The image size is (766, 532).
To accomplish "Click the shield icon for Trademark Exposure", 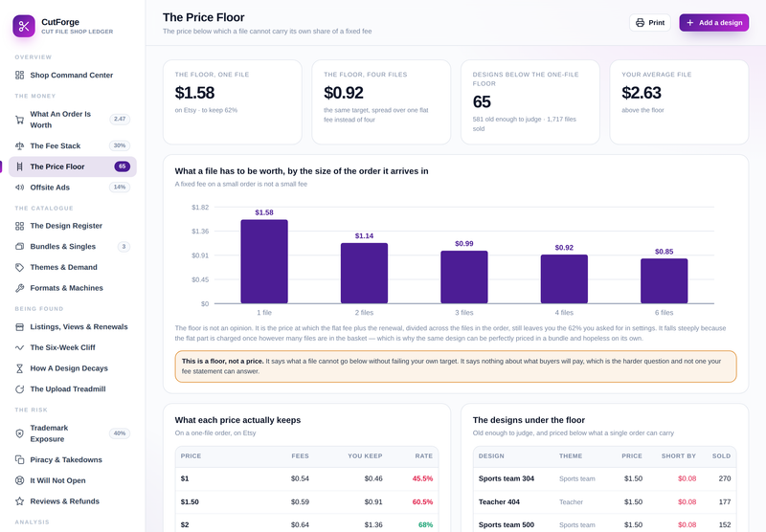I will [19, 433].
